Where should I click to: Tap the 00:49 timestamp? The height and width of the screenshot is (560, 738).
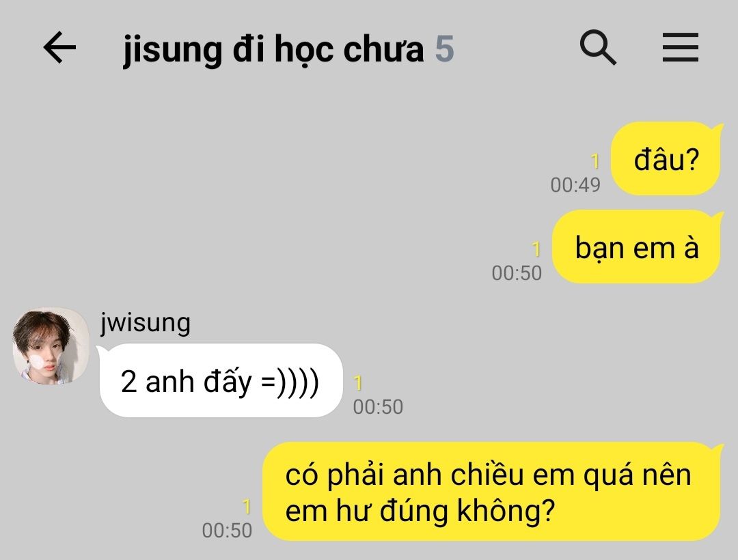click(575, 185)
